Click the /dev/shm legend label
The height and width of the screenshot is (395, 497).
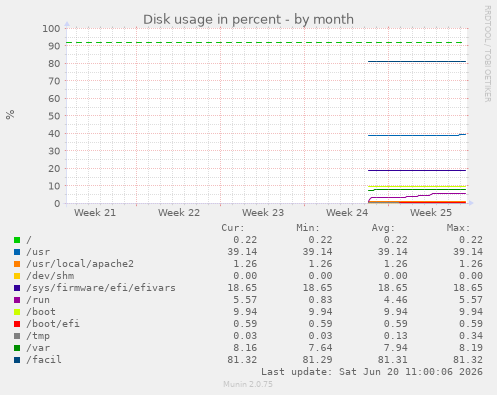point(50,276)
